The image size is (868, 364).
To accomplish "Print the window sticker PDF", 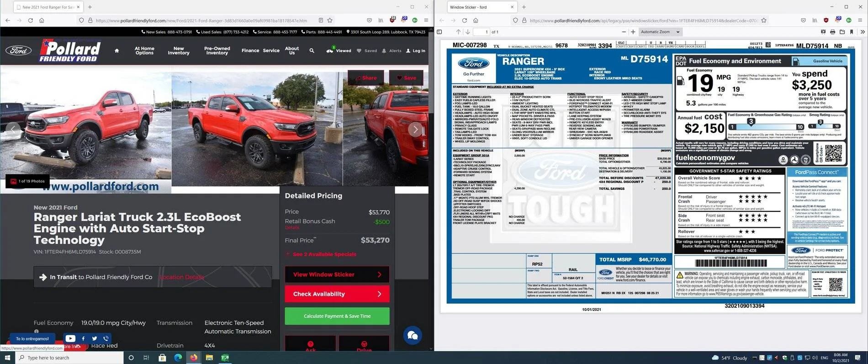I will click(x=832, y=32).
